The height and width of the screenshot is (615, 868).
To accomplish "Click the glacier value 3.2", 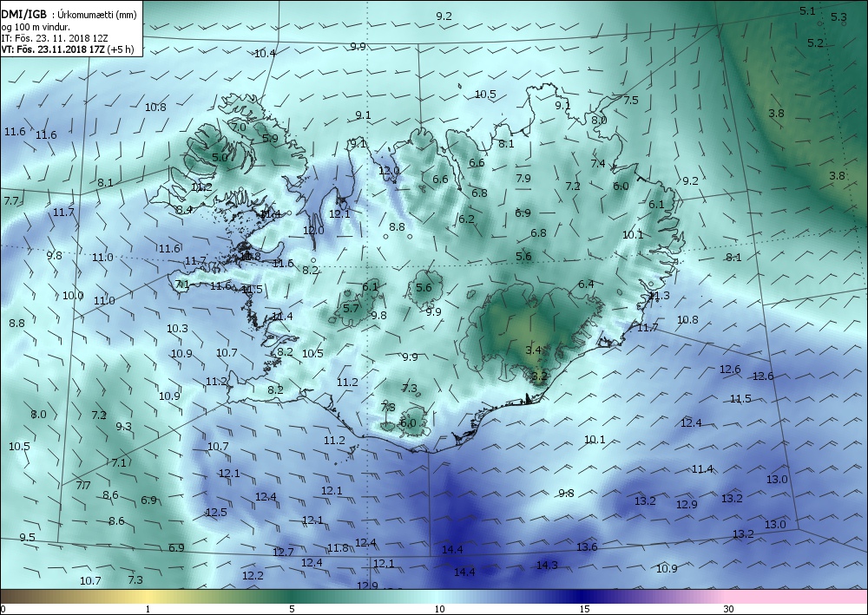I will (539, 376).
